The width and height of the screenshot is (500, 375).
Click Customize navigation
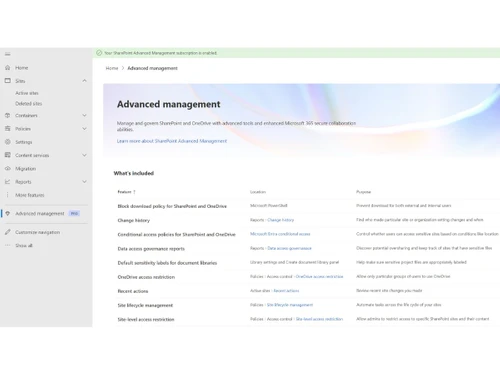pos(38,232)
